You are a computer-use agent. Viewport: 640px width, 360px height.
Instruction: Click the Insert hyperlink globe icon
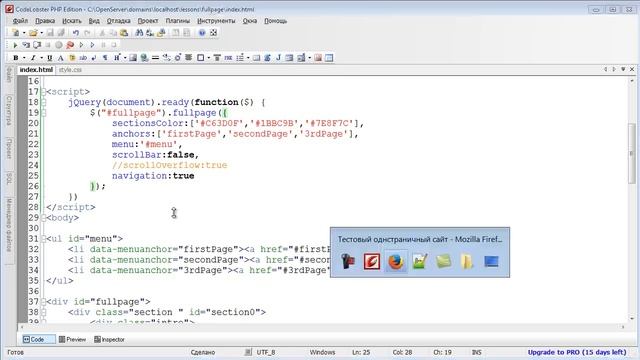point(144,58)
